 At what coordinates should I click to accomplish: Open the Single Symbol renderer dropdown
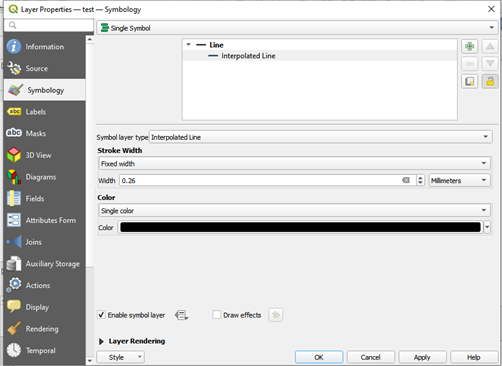[297, 28]
